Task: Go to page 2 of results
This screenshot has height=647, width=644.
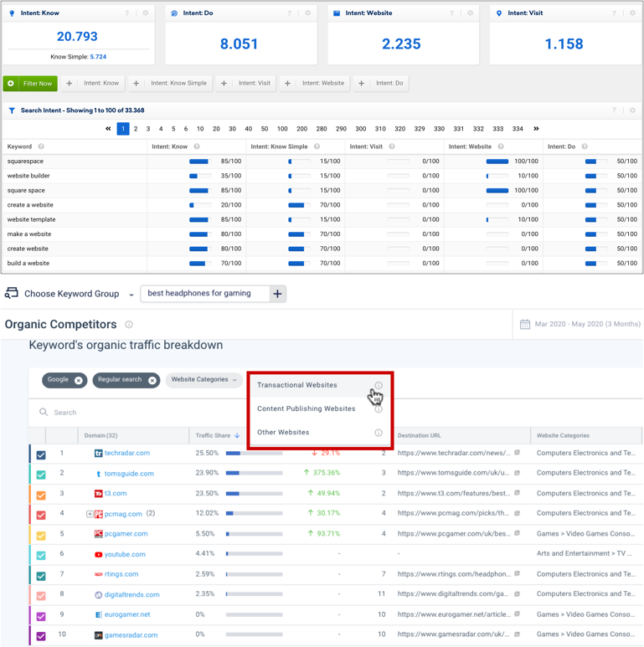Action: tap(136, 129)
